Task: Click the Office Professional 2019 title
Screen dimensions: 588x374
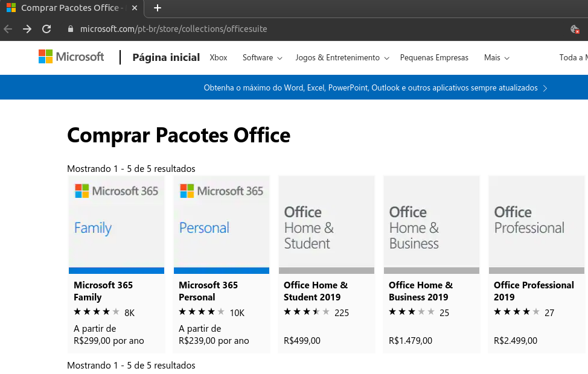Action: (x=534, y=291)
